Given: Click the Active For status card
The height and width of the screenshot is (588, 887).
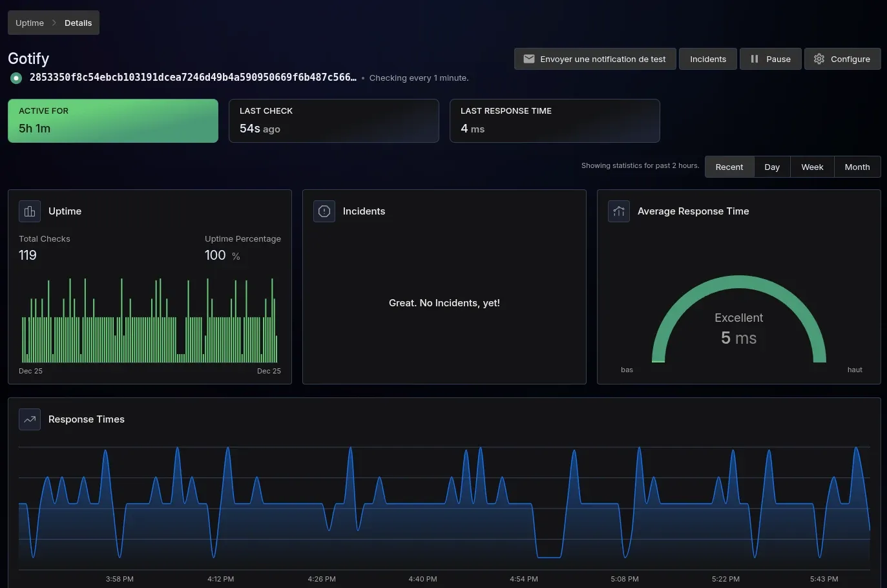Looking at the screenshot, I should pos(113,121).
